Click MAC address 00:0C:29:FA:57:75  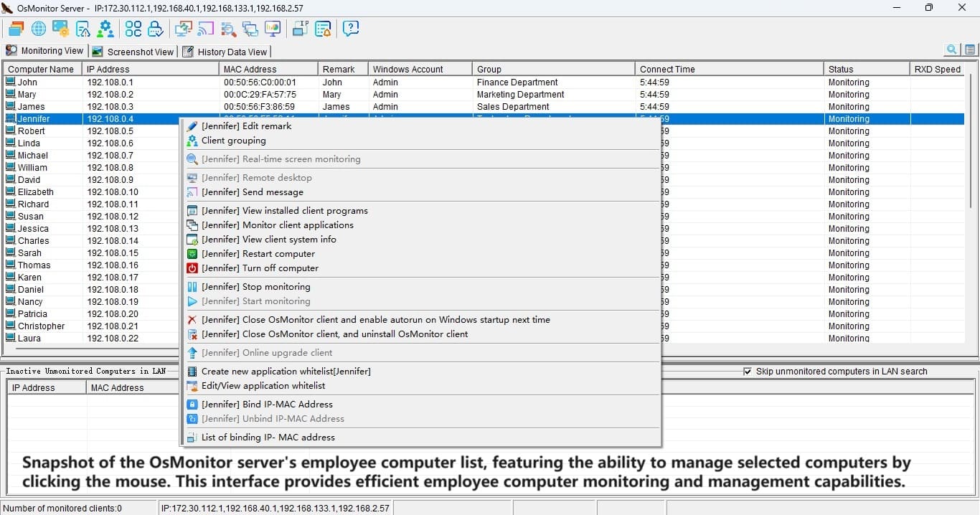click(260, 95)
